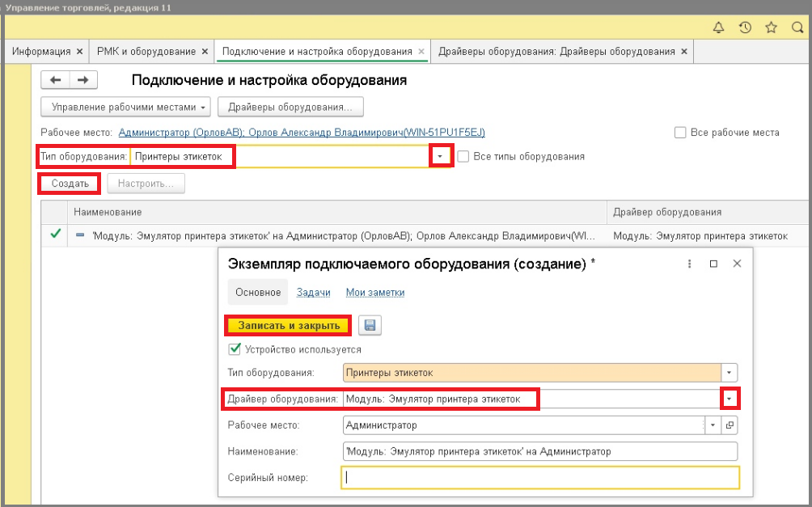Open Мои заметки link in dialog
Image resolution: width=812 pixels, height=507 pixels.
pyautogui.click(x=375, y=293)
